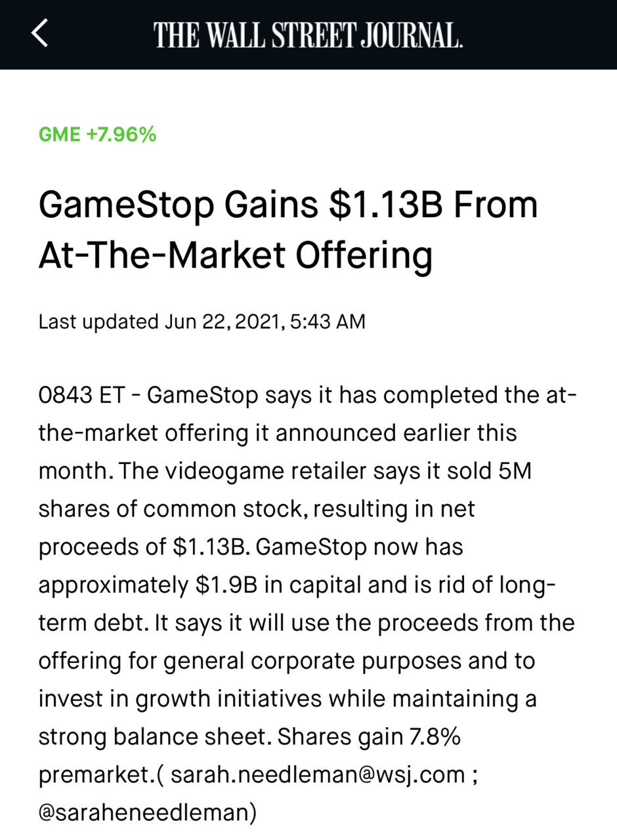Image resolution: width=617 pixels, height=840 pixels.
Task: Open the @saraheneedleman Twitter handle
Action: click(148, 813)
